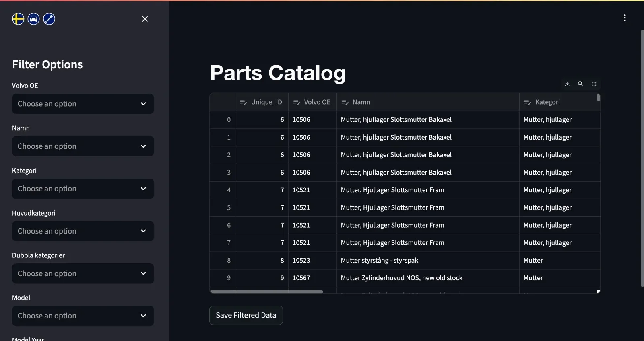Click the Filter Options heading

(x=47, y=64)
